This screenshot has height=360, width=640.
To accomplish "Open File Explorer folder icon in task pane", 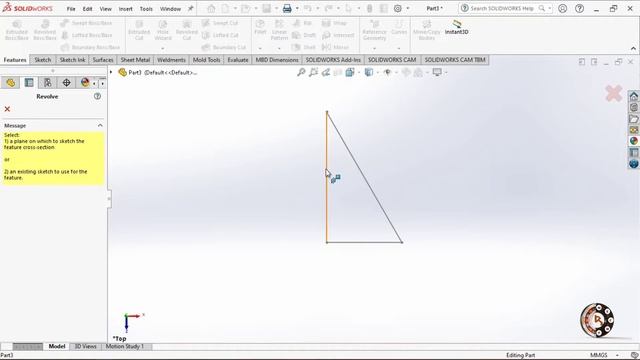I will click(633, 119).
